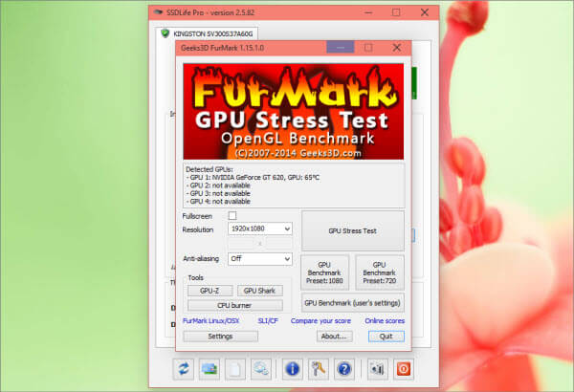574x392 pixels.
Task: Close the FurMark window
Action: point(396,48)
